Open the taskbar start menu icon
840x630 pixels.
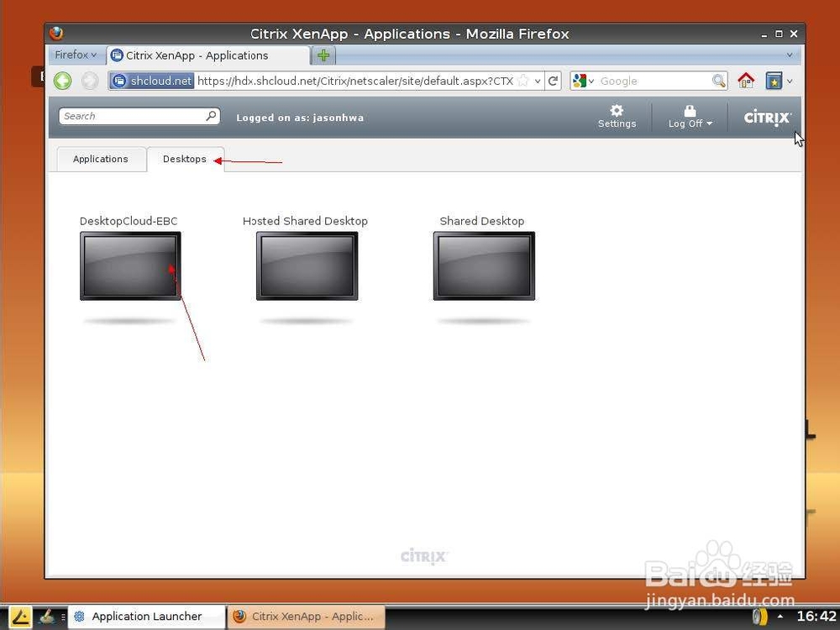[x=20, y=617]
